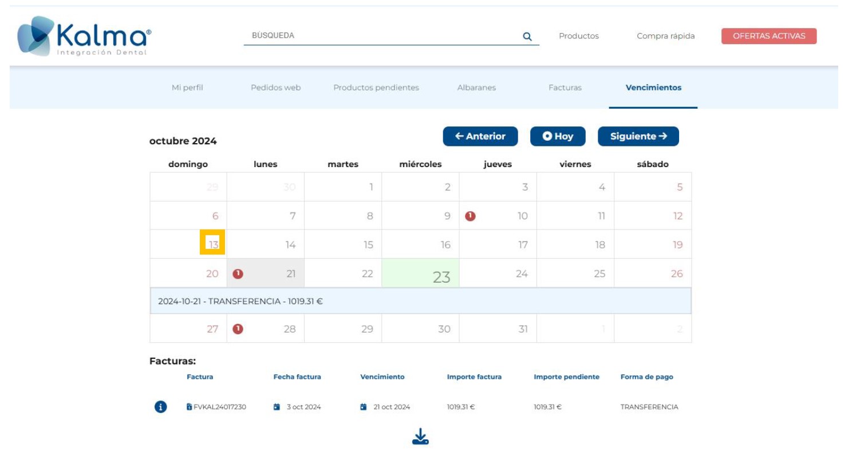Select day 21 in the calendar
The width and height of the screenshot is (868, 464).
tap(266, 273)
